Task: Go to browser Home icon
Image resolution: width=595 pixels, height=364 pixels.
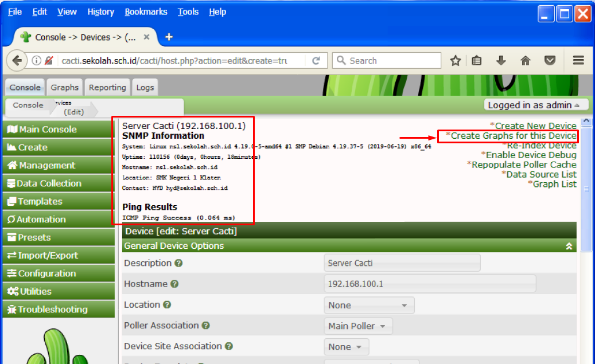Action: (x=526, y=61)
